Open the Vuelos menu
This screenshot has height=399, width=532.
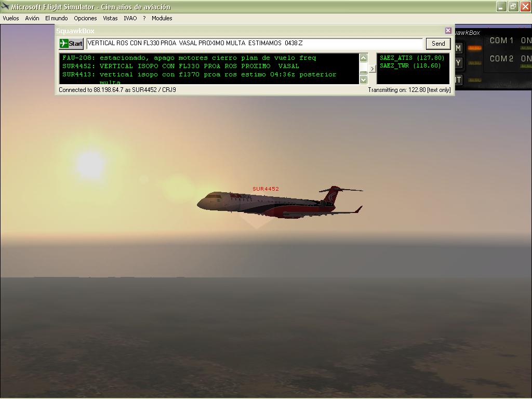click(x=11, y=18)
